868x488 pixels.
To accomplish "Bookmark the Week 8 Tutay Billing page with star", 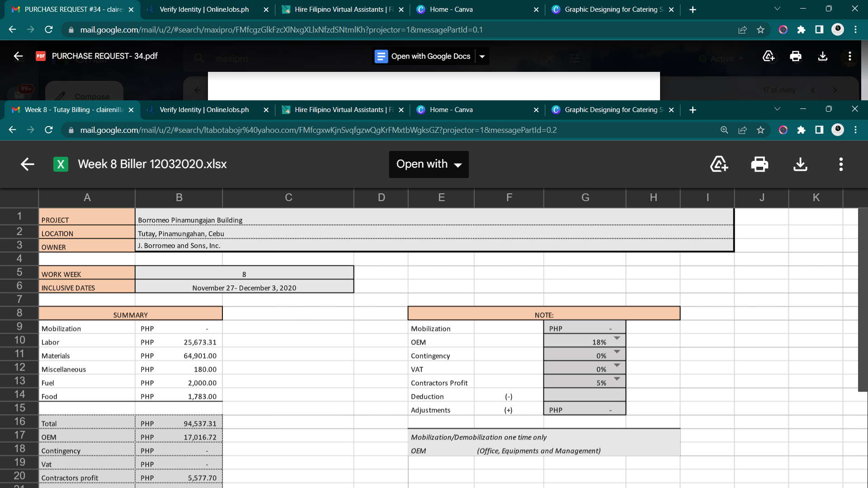I will tap(760, 130).
